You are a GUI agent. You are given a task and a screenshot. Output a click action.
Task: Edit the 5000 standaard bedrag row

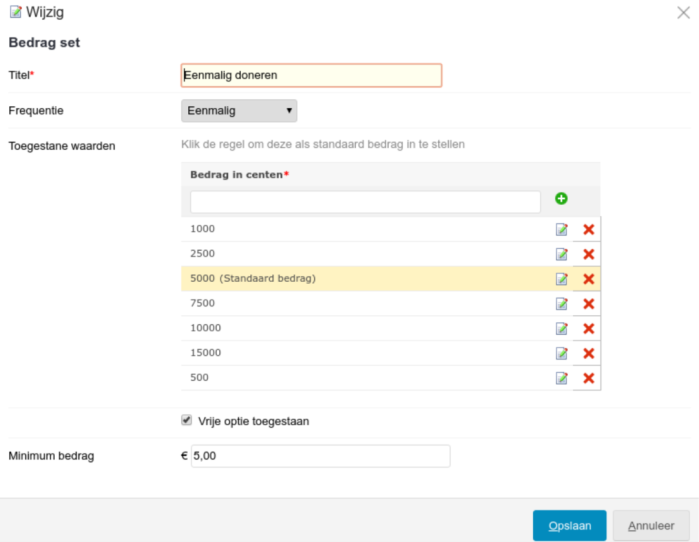pyautogui.click(x=562, y=279)
